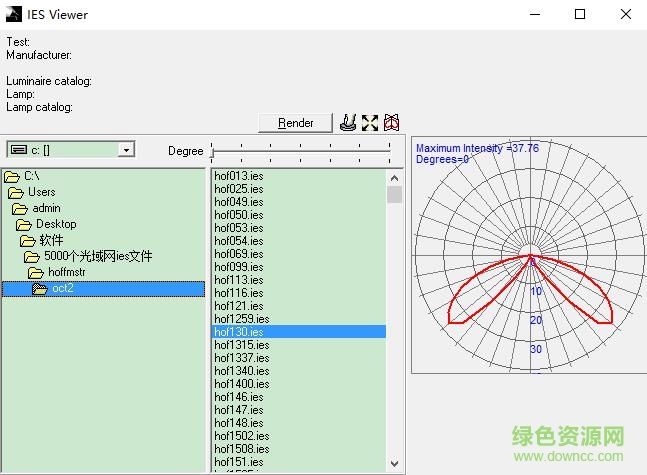Select the admin folder
The image size is (647, 475).
pyautogui.click(x=46, y=208)
